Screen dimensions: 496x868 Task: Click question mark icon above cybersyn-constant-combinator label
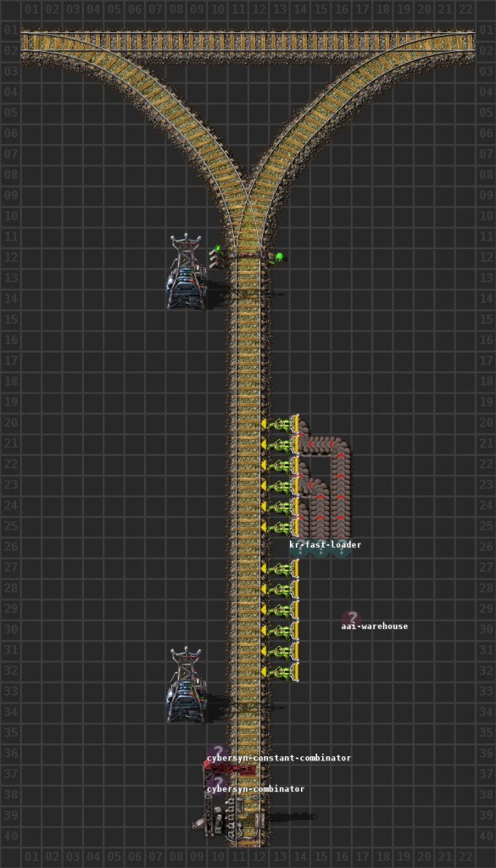pyautogui.click(x=217, y=751)
